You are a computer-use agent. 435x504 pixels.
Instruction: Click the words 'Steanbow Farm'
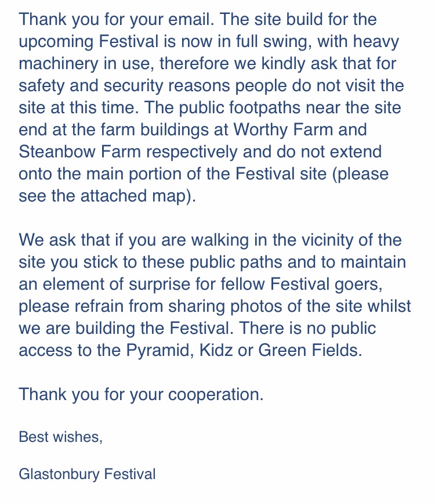pos(79,152)
